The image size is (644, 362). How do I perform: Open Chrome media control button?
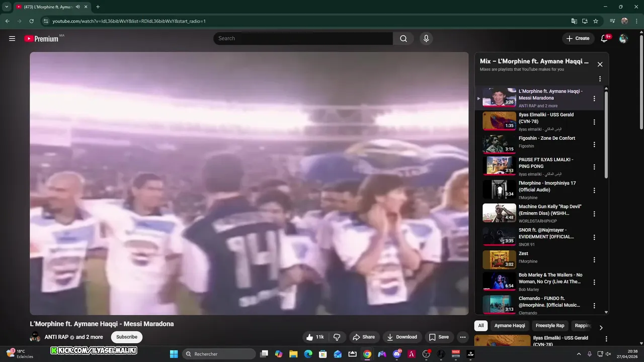coord(612,21)
